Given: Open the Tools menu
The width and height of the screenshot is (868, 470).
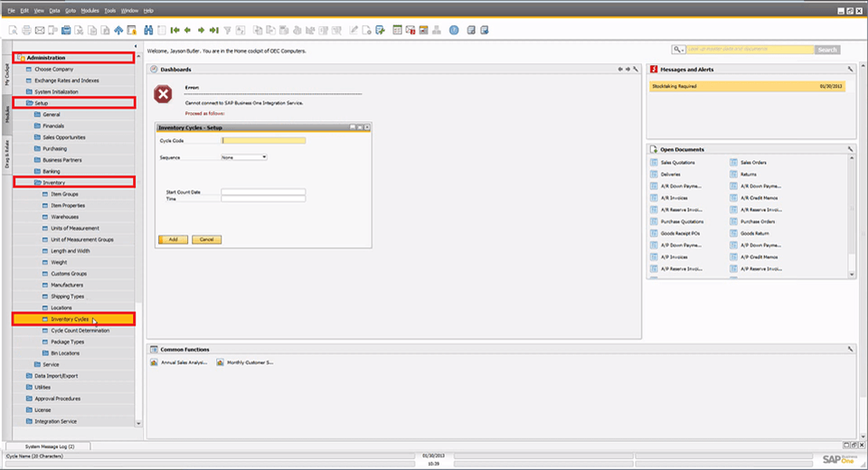Looking at the screenshot, I should (110, 11).
